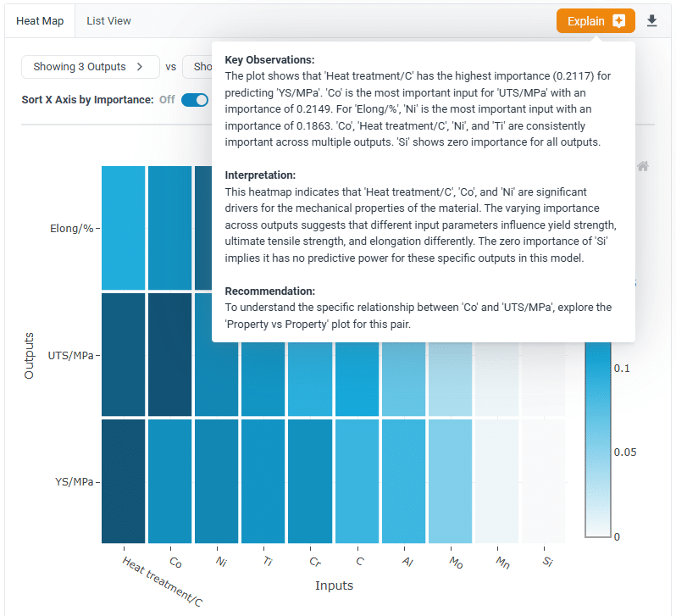Select the Cr and YS/MPa cell
Image resolution: width=676 pixels, height=616 pixels.
coord(309,481)
